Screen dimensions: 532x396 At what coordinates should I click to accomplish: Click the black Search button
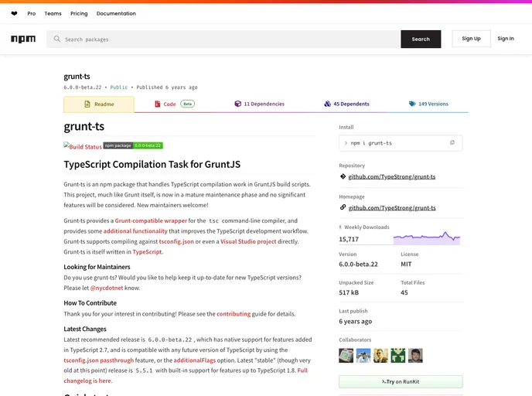pyautogui.click(x=421, y=39)
